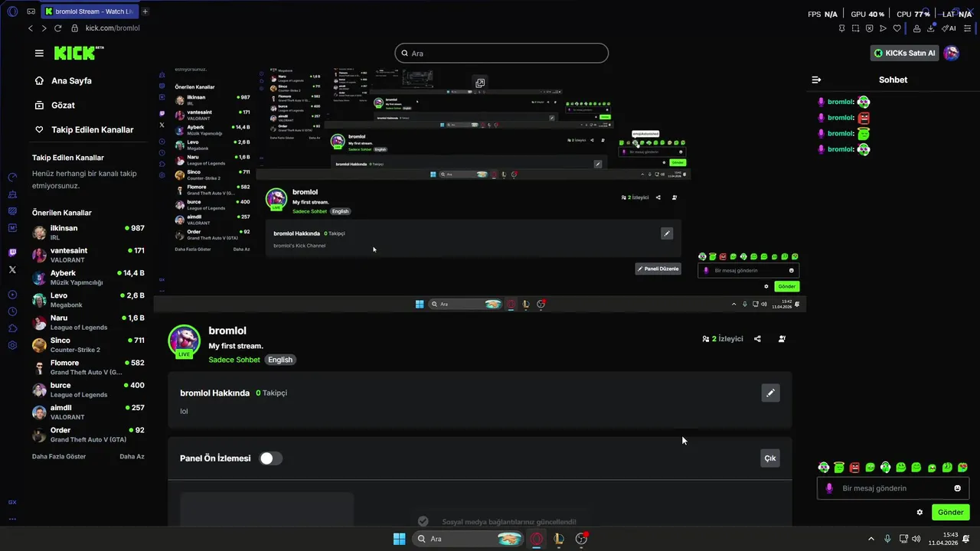Viewport: 980px width, 551px height.
Task: Click the browser reload button
Action: 57,28
